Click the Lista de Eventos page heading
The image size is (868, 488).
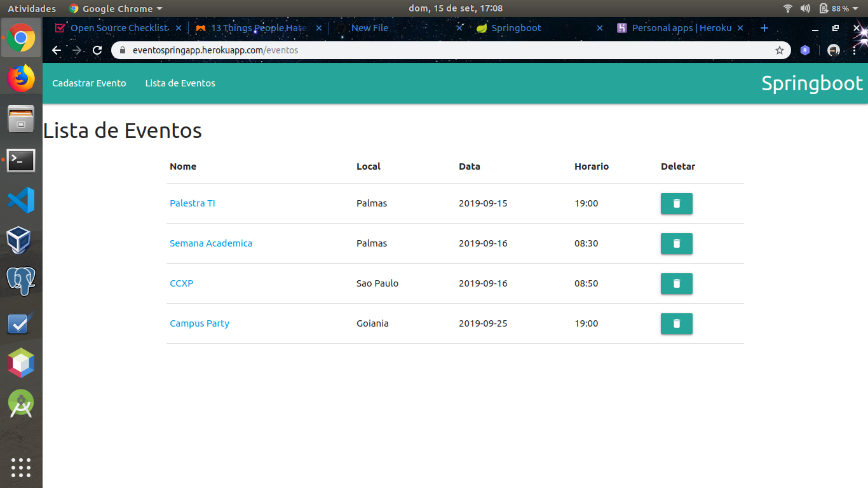coord(123,130)
